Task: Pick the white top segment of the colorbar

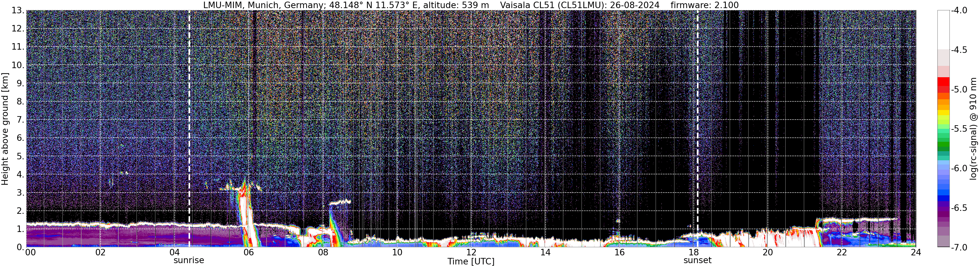Action: click(x=943, y=30)
